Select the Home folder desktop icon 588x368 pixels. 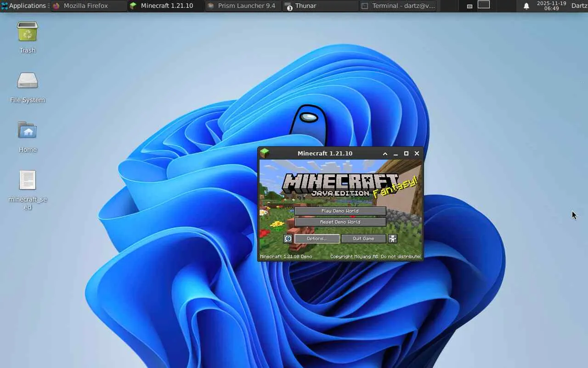tap(28, 130)
